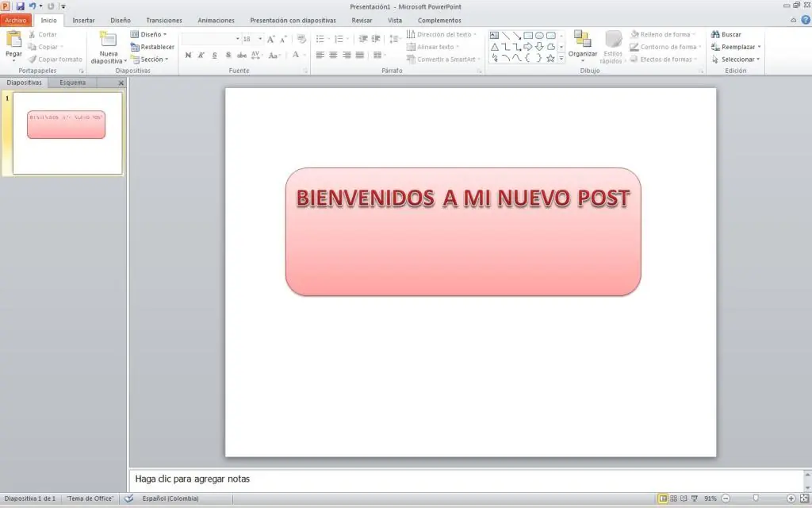Screen dimensions: 812x508
Task: Increase list indent level icon
Action: [x=376, y=39]
